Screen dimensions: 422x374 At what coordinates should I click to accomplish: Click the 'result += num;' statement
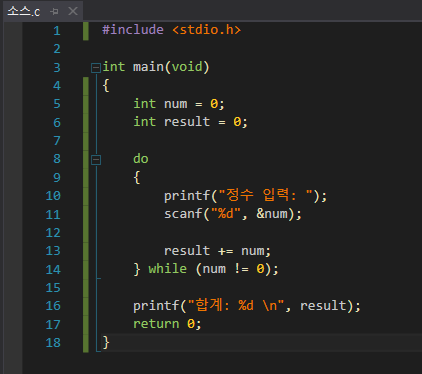pos(217,251)
